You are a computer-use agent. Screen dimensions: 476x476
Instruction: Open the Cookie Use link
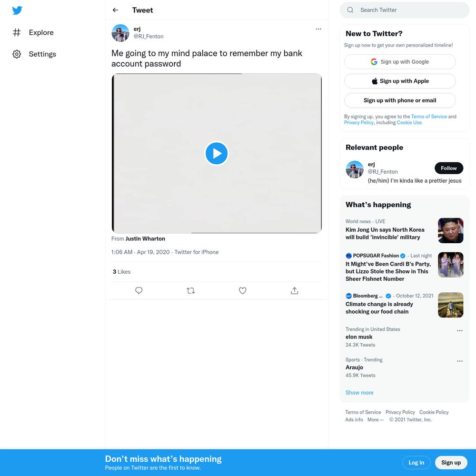pos(409,123)
